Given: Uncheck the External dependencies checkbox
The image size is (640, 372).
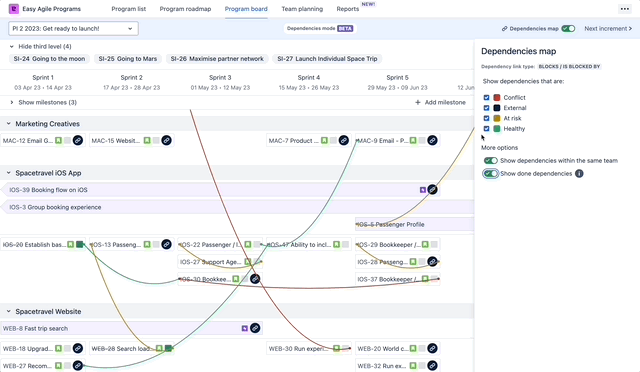Looking at the screenshot, I should [486, 108].
